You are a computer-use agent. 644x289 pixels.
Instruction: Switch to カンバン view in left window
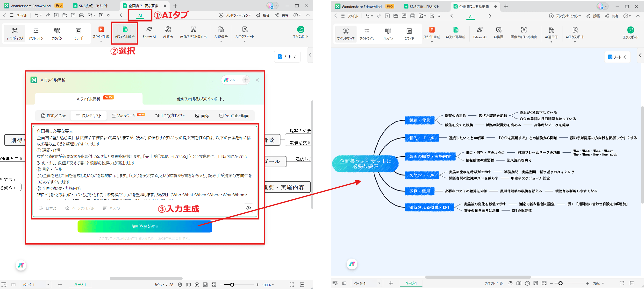click(x=57, y=34)
